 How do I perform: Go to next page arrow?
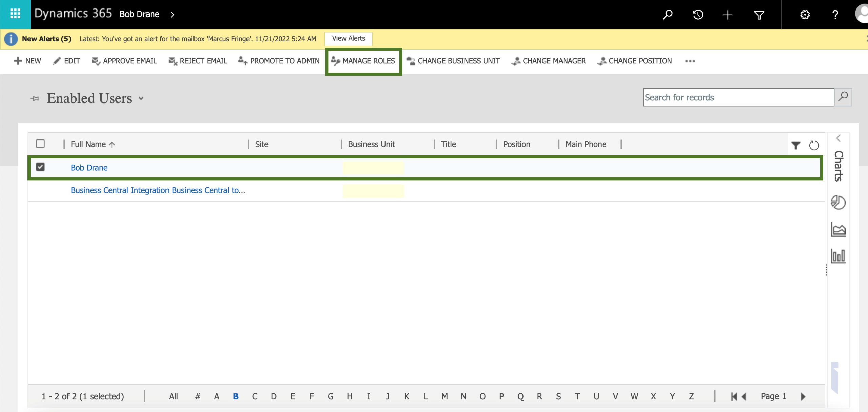point(803,396)
